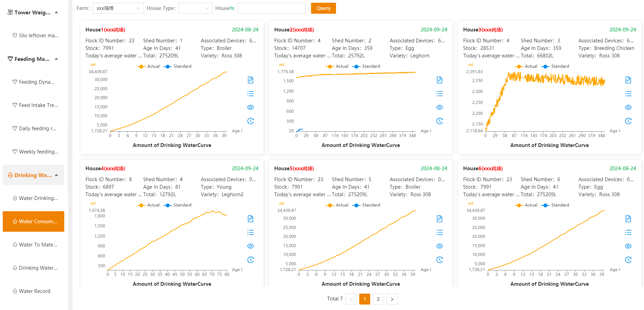This screenshot has width=644, height=310.
Task: Toggle Standard legend series in House1 chart
Action: click(178, 66)
